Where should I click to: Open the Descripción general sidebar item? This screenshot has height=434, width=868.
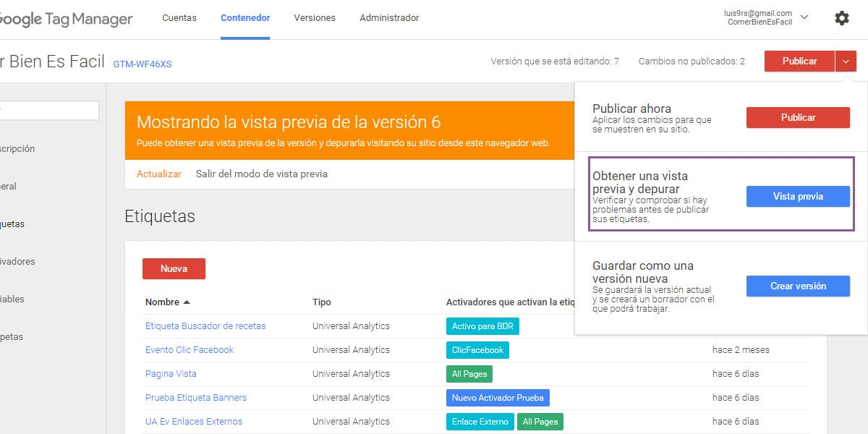[17, 149]
